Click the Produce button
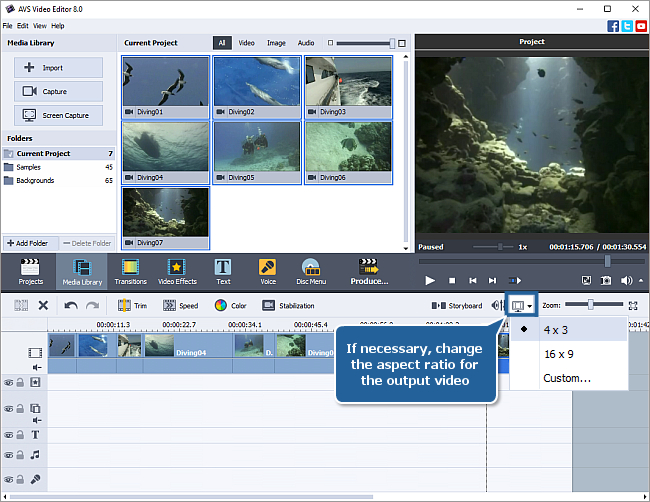The height and width of the screenshot is (502, 650). (369, 272)
